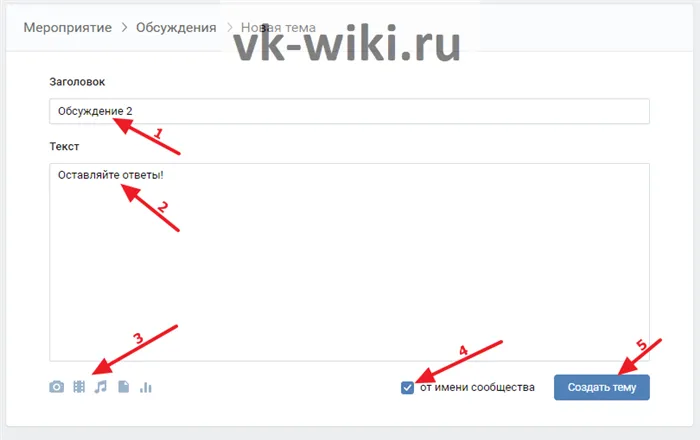Click the 'Заголовок' field label
Image resolution: width=700 pixels, height=440 pixels.
[x=77, y=82]
